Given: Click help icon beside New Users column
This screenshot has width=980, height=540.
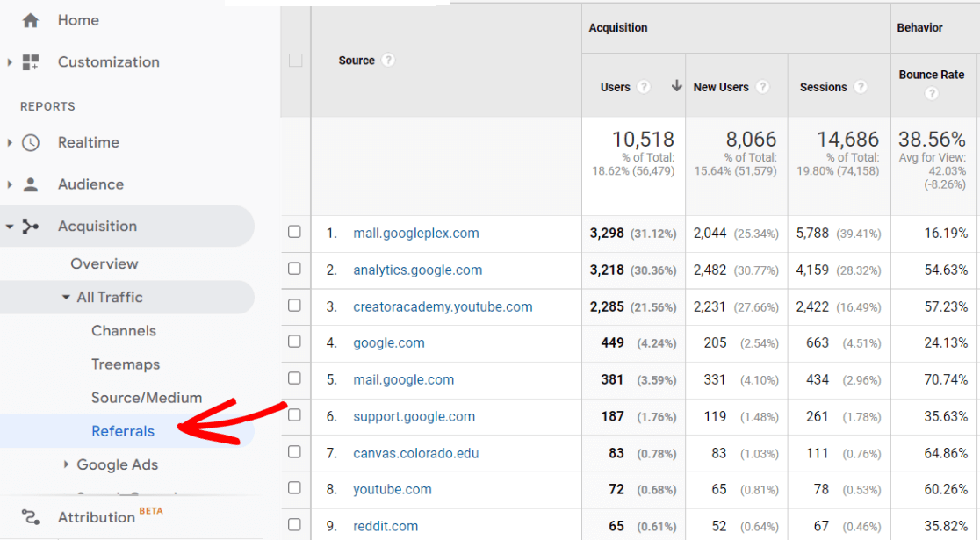Looking at the screenshot, I should point(762,87).
